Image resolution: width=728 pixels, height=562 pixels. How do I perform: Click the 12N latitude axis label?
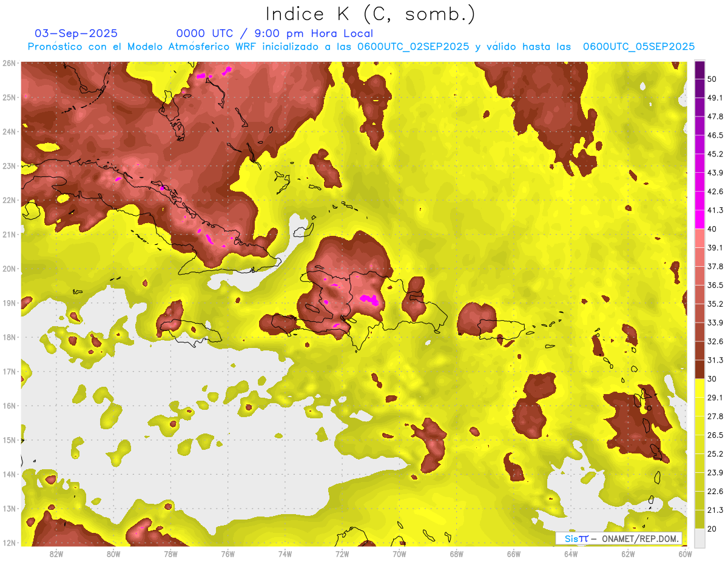click(x=8, y=543)
